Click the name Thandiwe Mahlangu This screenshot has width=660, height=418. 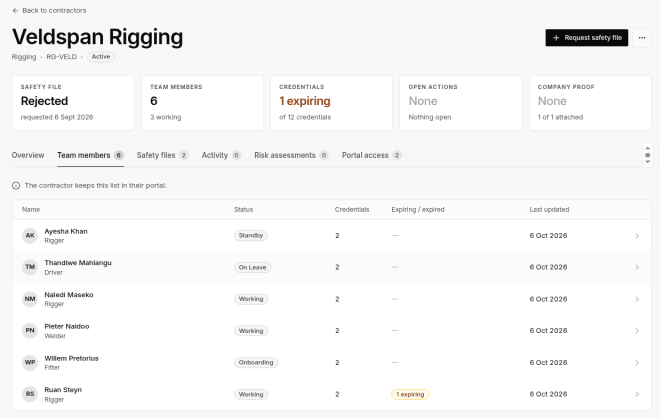coord(78,263)
